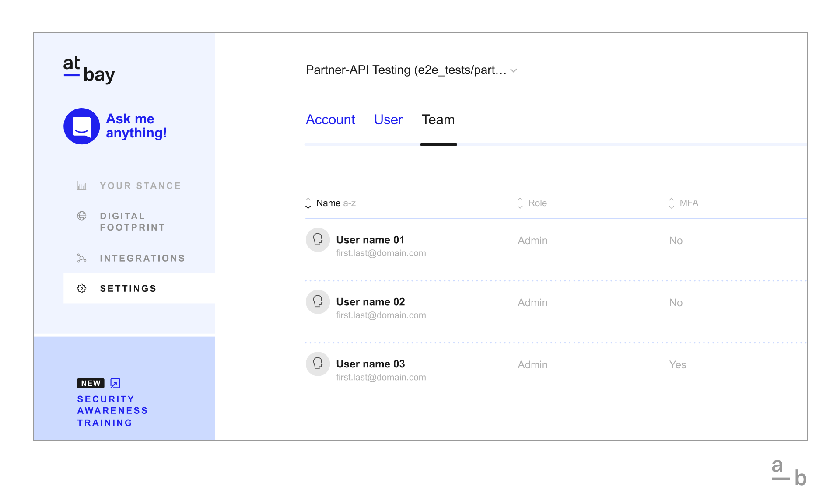Click the At-Bay logo in sidebar
840x504 pixels.
click(x=89, y=70)
